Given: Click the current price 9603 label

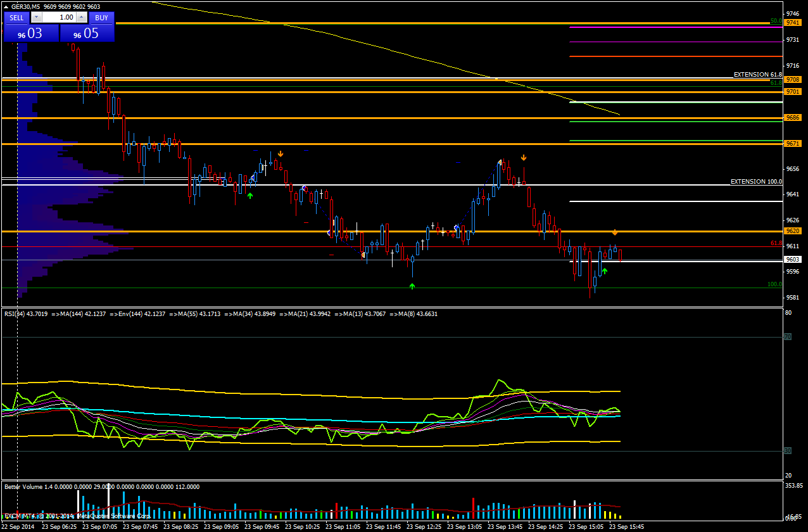Looking at the screenshot, I should pyautogui.click(x=793, y=259).
